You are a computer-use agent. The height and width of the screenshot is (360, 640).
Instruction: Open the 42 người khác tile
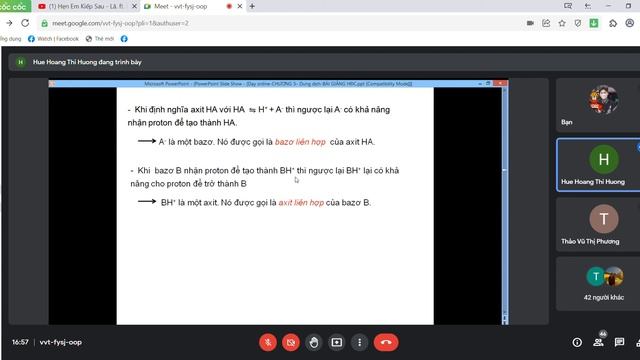598,284
